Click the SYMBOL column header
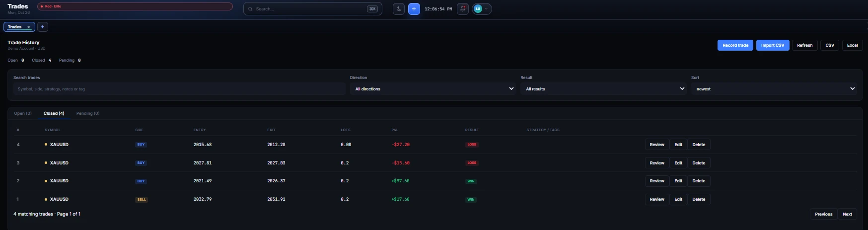This screenshot has height=230, width=868. click(53, 130)
